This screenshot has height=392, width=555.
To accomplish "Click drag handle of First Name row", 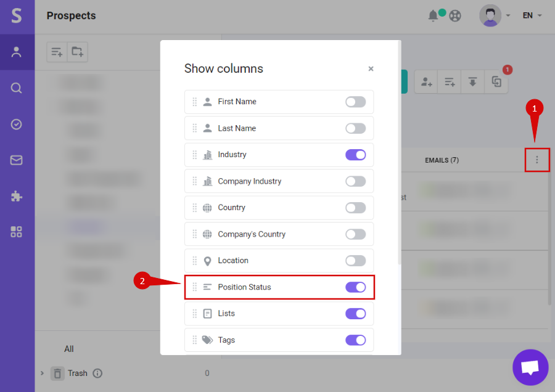I will (195, 102).
